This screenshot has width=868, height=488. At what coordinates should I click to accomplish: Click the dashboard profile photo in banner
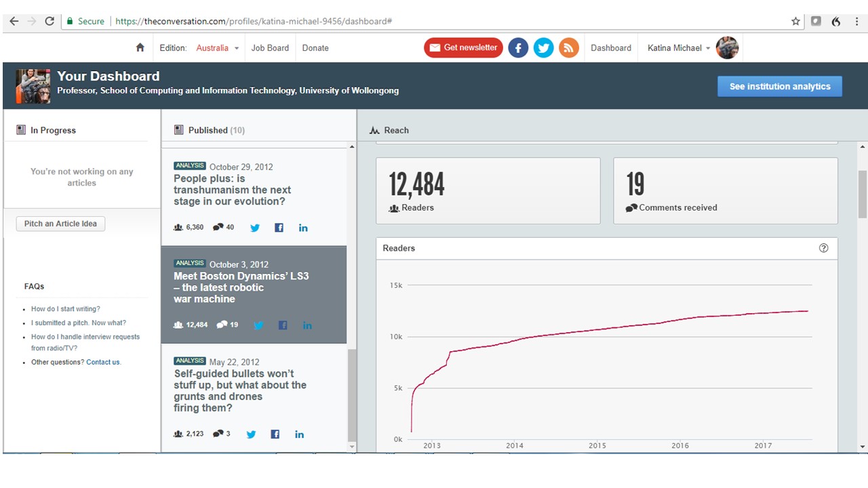point(33,86)
